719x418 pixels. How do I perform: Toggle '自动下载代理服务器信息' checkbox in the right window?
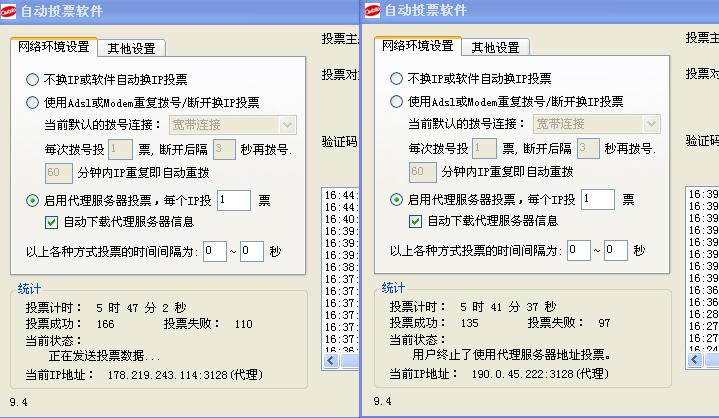tap(417, 221)
